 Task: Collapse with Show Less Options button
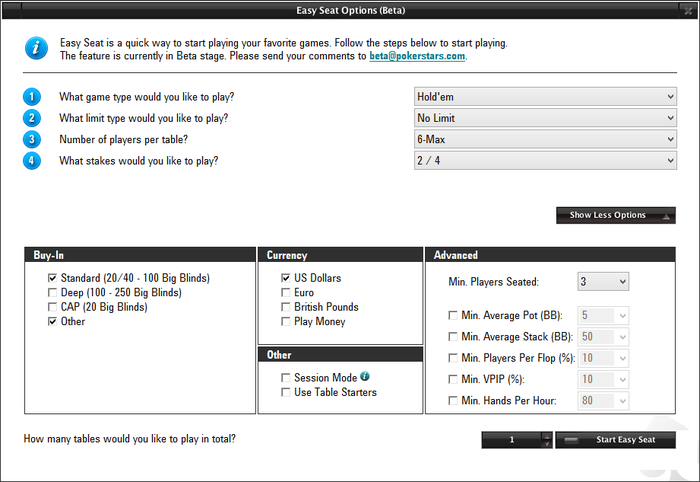(616, 215)
